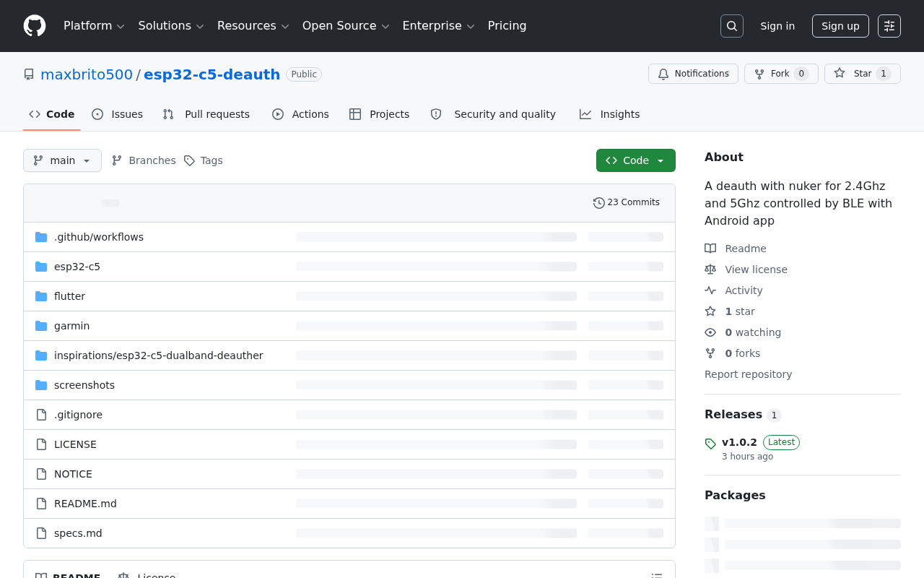This screenshot has width=924, height=578.
Task: View the Tags list
Action: coord(203,160)
